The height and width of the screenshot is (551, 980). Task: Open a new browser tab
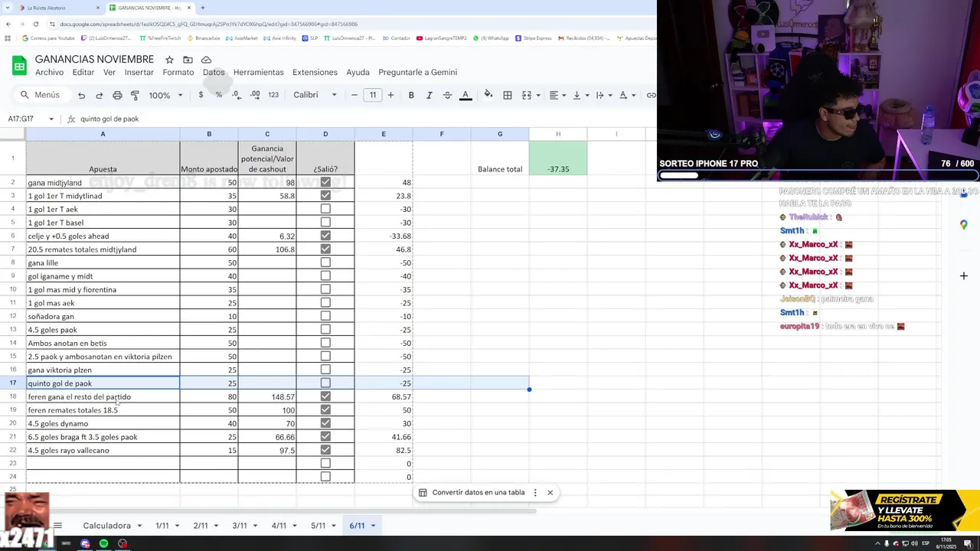202,8
